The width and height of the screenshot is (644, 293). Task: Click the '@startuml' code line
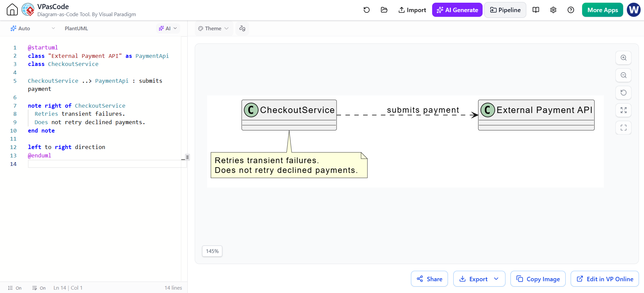tap(43, 47)
